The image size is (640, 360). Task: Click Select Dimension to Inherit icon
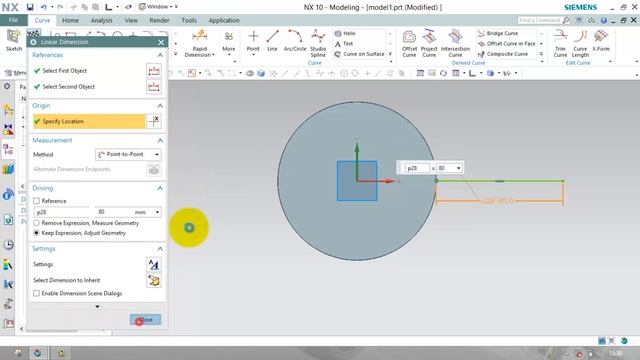click(154, 280)
